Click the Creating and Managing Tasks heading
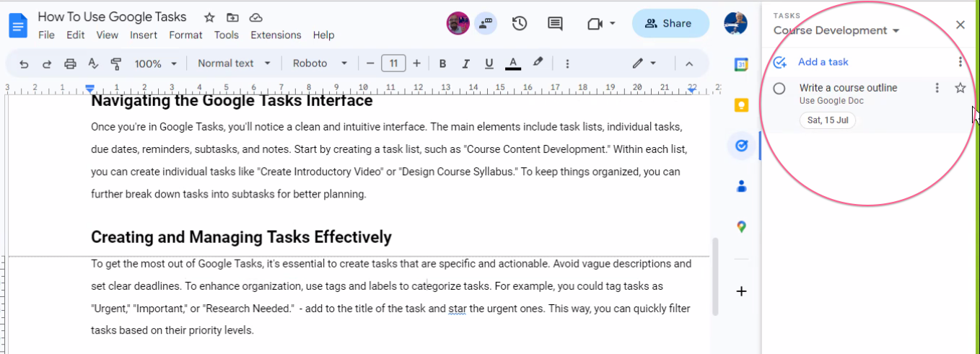This screenshot has height=354, width=980. point(241,237)
